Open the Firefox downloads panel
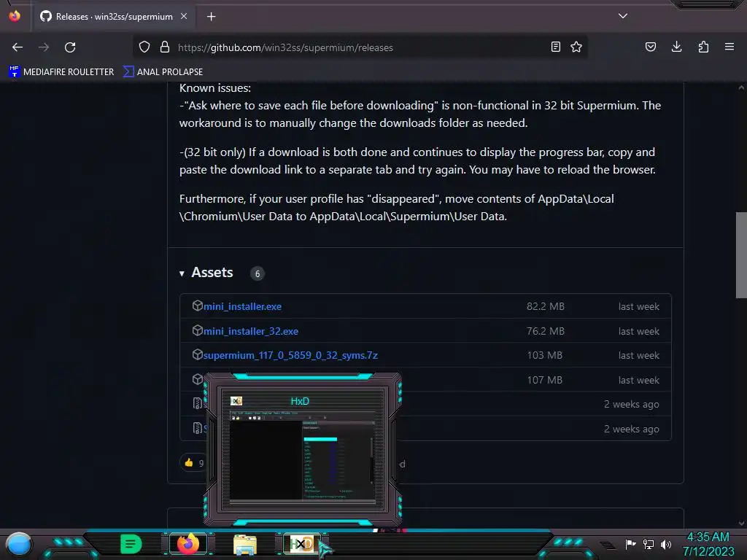Image resolution: width=747 pixels, height=560 pixels. pos(676,47)
